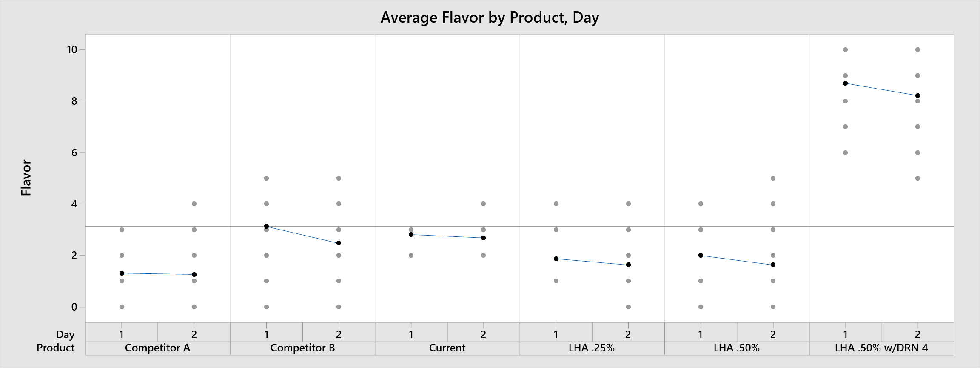The height and width of the screenshot is (368, 980).
Task: Click the LHA .50% product label
Action: (736, 348)
